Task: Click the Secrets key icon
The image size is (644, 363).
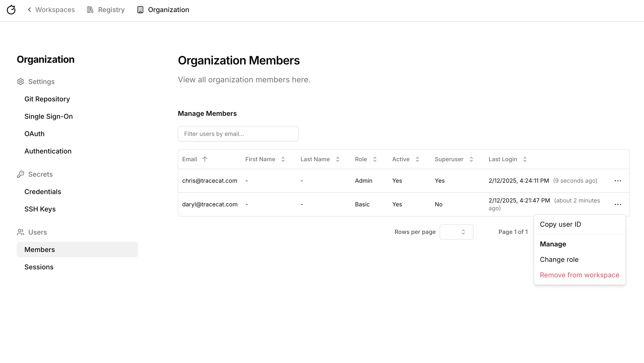Action: 21,174
